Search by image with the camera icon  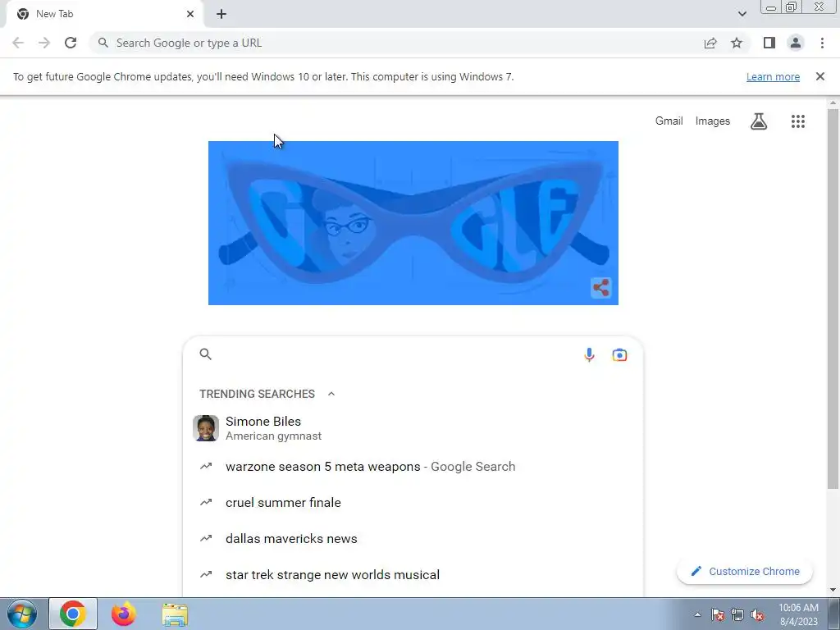coord(619,354)
